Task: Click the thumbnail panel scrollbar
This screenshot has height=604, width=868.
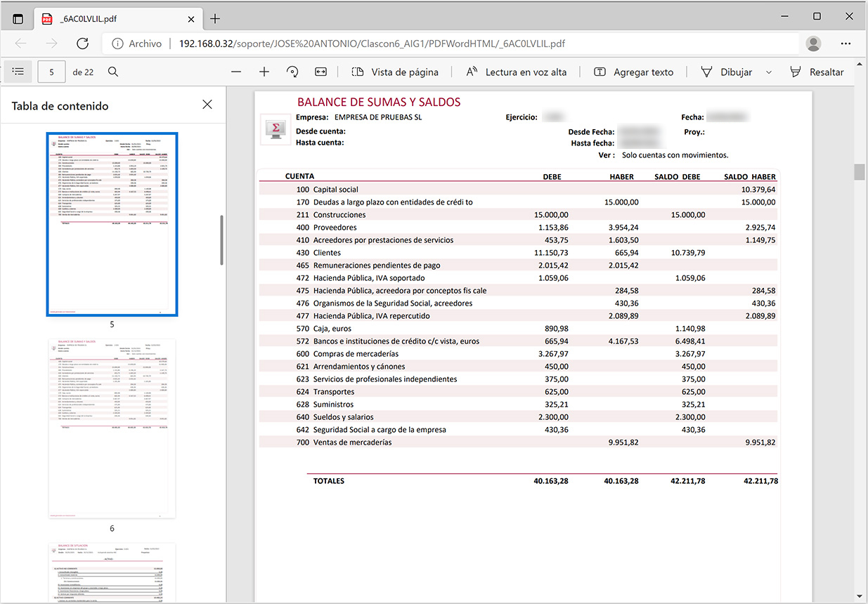Action: 222,239
